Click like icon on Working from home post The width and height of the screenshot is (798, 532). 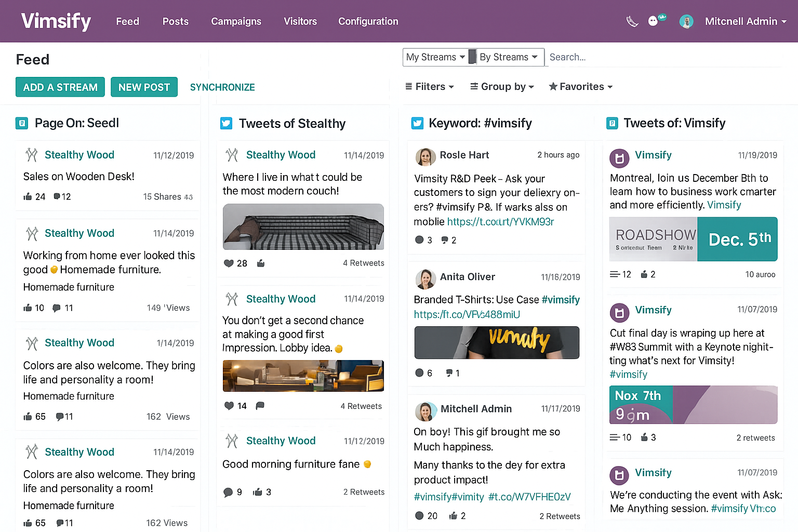[28, 308]
